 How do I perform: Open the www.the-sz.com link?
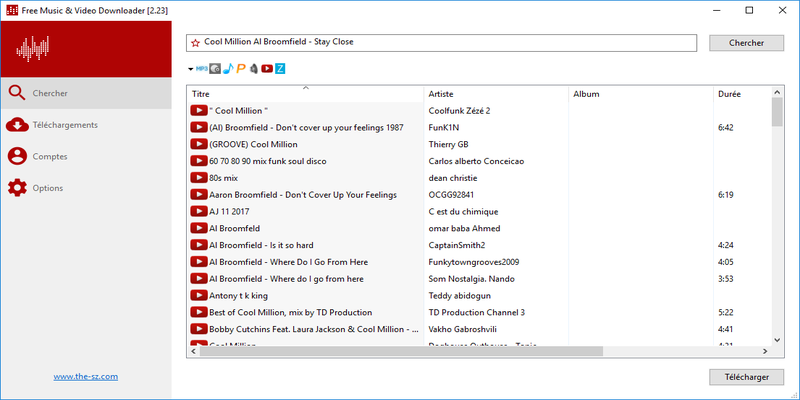pos(86,377)
